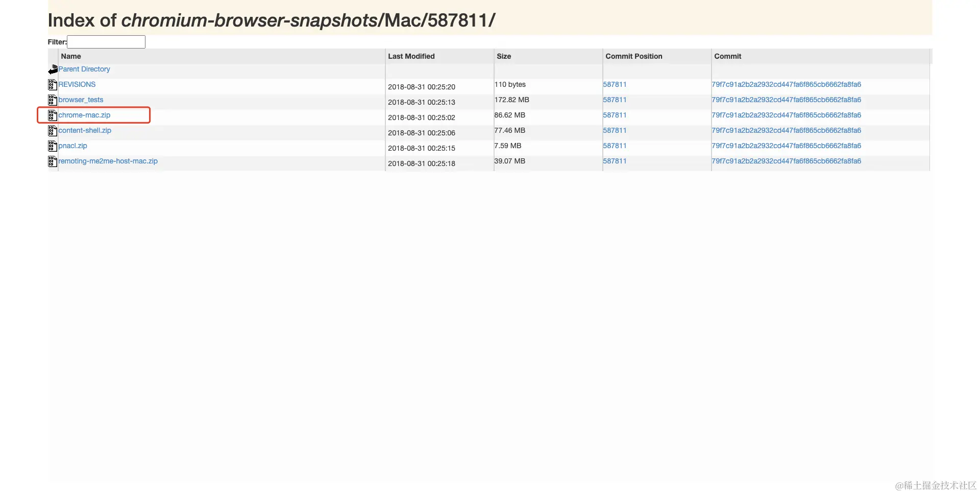Open commit position 587811 for REVISIONS
This screenshot has width=980, height=494.
[x=615, y=84]
